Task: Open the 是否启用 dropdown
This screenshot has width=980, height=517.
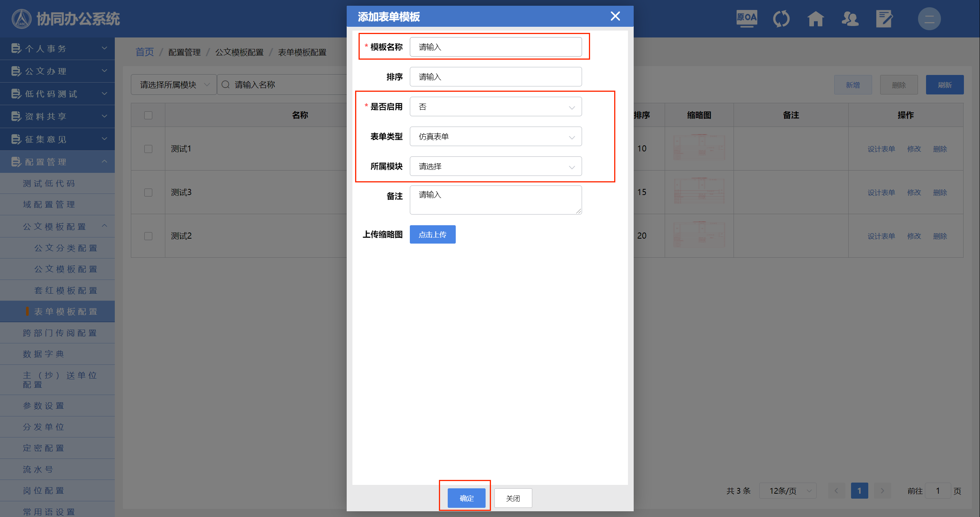Action: [x=496, y=107]
